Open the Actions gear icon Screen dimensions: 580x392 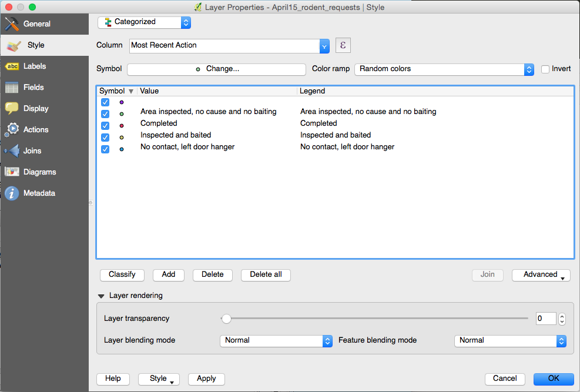pyautogui.click(x=12, y=130)
